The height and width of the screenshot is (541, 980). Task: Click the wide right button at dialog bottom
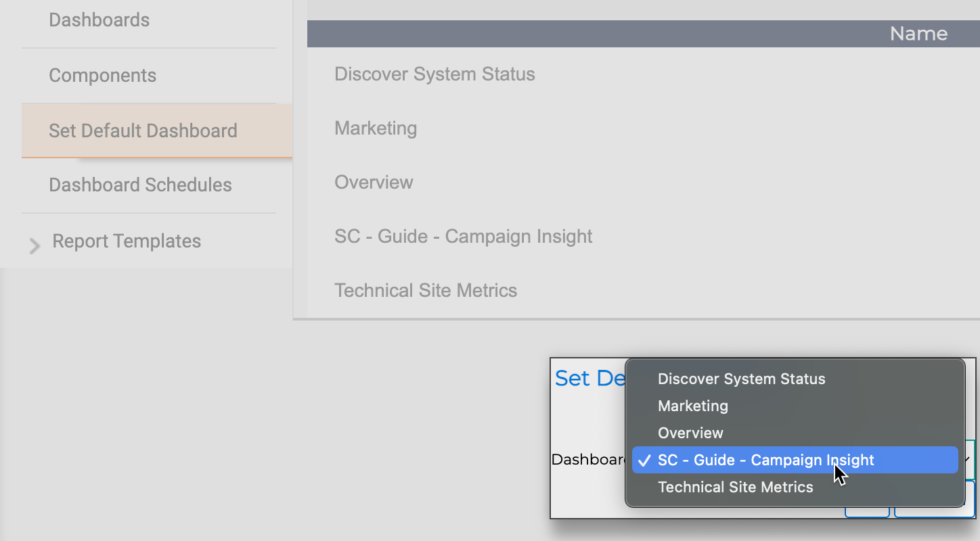(x=935, y=511)
